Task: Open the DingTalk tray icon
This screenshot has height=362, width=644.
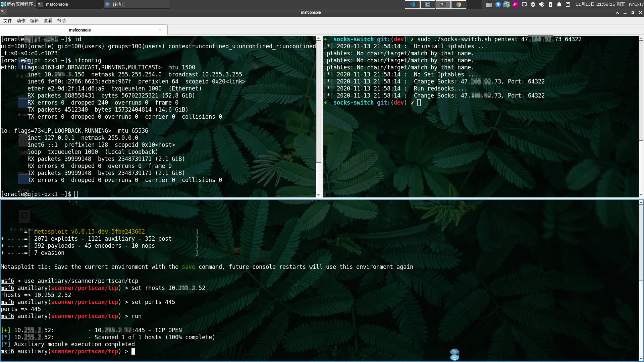Action: (x=498, y=4)
